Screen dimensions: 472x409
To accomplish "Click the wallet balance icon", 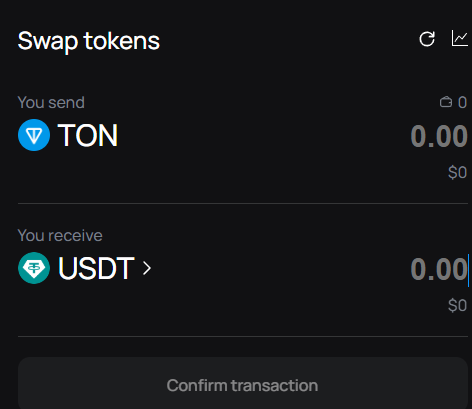I will click(446, 102).
